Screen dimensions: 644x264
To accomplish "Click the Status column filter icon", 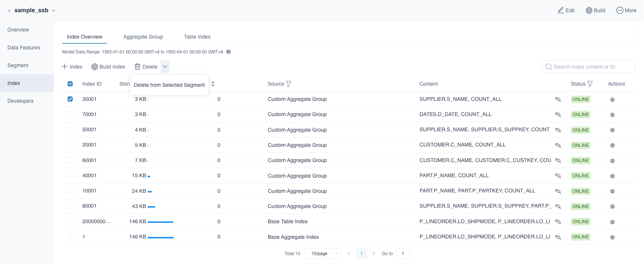I will pos(590,84).
